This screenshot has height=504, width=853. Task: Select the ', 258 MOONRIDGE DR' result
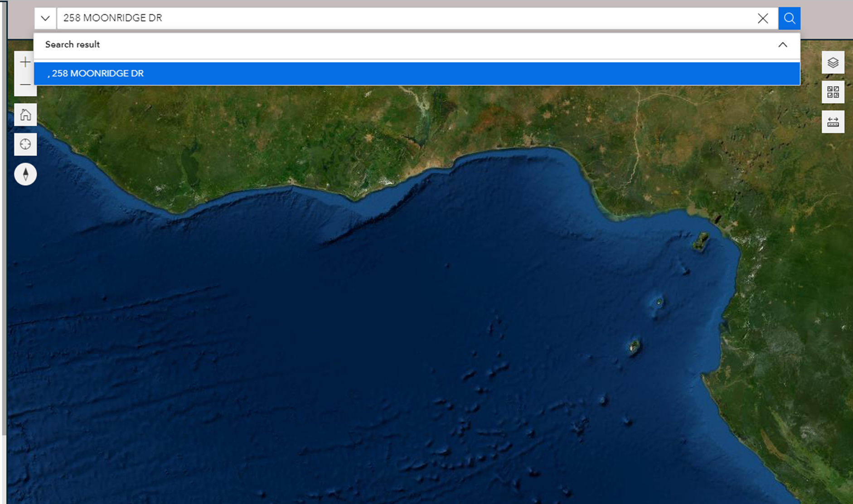coord(417,73)
